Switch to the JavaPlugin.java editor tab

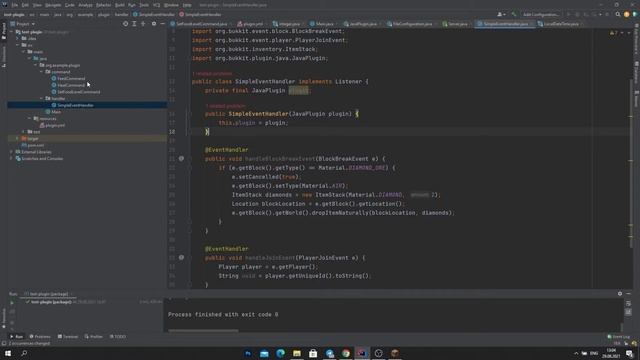tap(360, 24)
